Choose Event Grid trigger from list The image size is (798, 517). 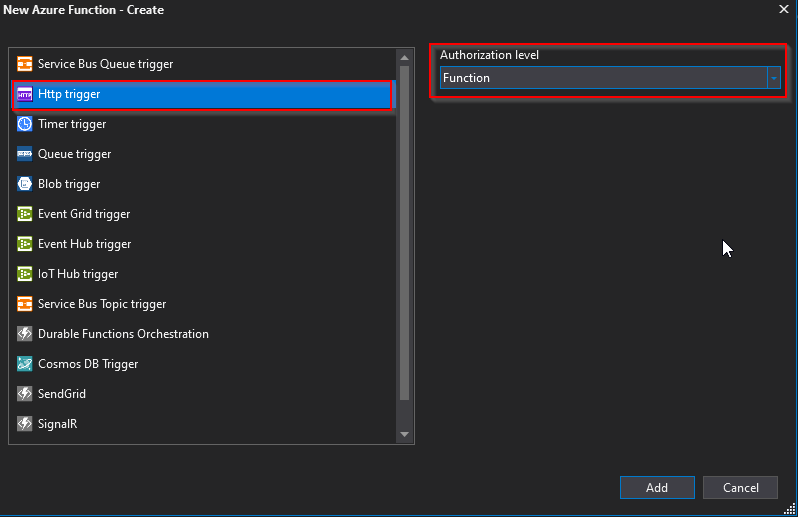click(x=203, y=214)
